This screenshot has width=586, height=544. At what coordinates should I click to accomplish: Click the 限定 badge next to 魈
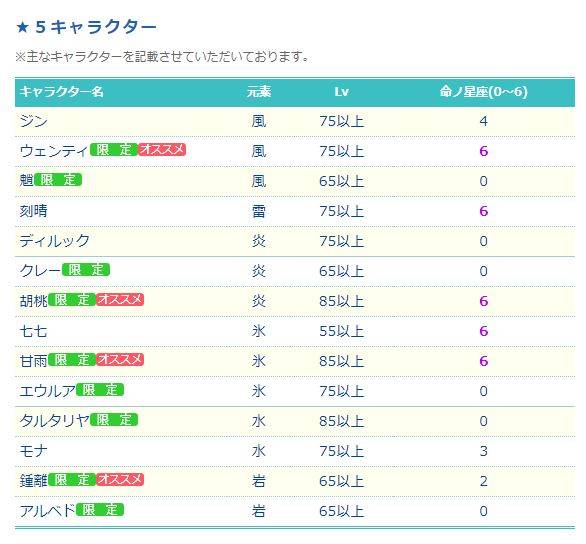click(58, 180)
